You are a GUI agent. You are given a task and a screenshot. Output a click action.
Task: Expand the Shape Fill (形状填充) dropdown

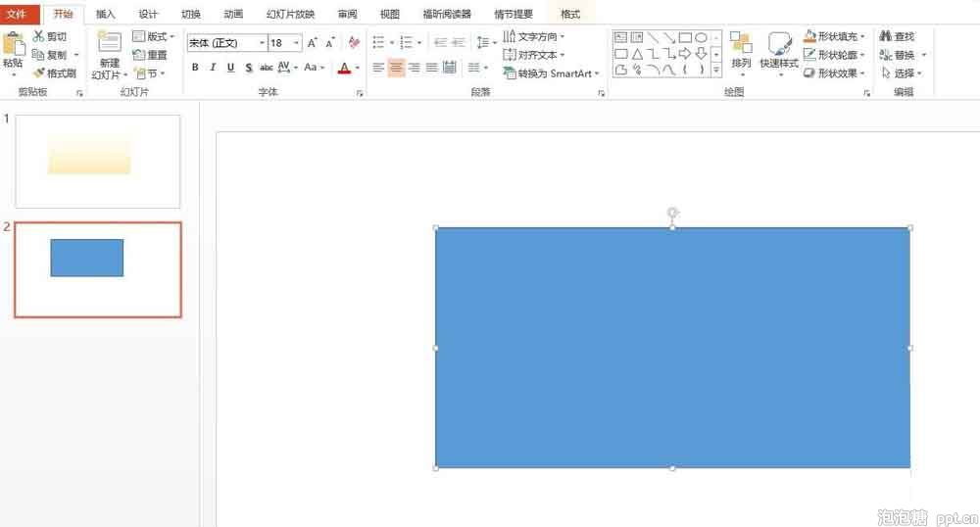pos(834,37)
